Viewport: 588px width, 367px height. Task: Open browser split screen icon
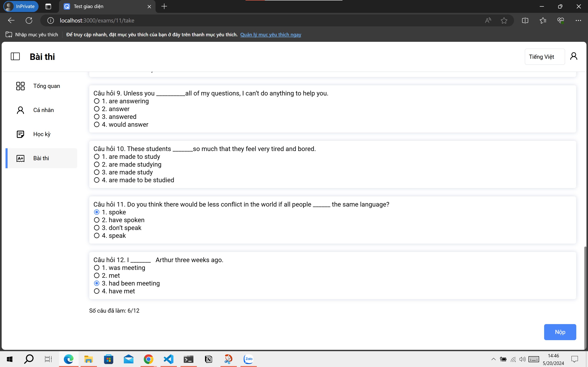coord(525,20)
